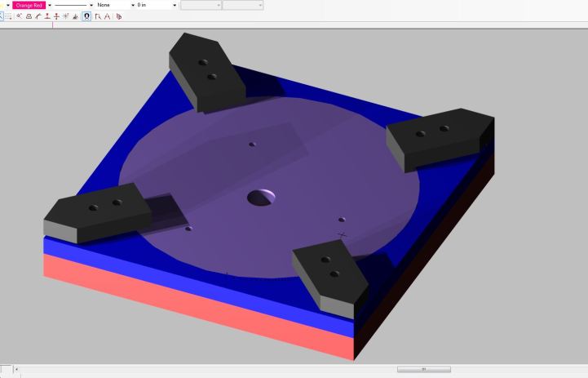Click the angled bracket tool icon

click(x=98, y=16)
